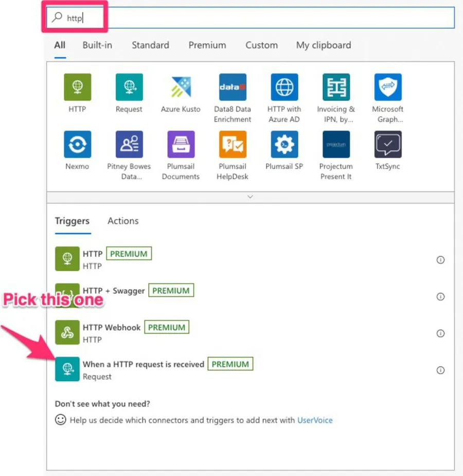Viewport: 463px width, 476px height.
Task: Switch to the Premium tab
Action: click(207, 45)
